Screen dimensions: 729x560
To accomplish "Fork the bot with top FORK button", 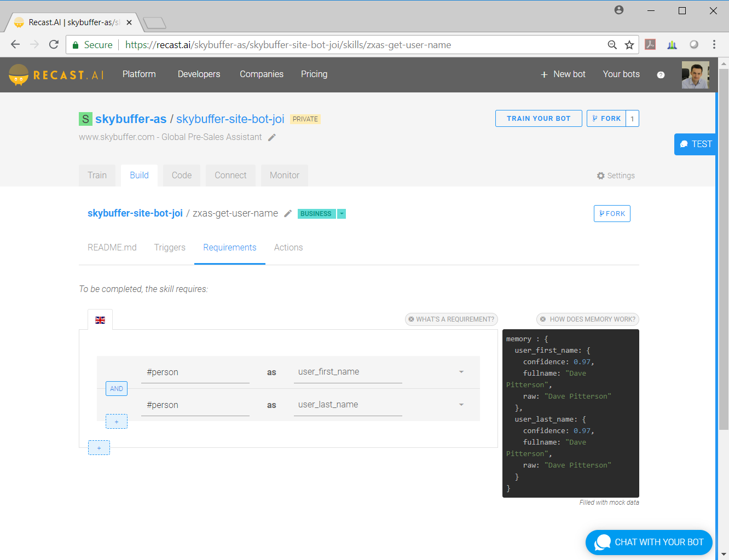I will 606,119.
